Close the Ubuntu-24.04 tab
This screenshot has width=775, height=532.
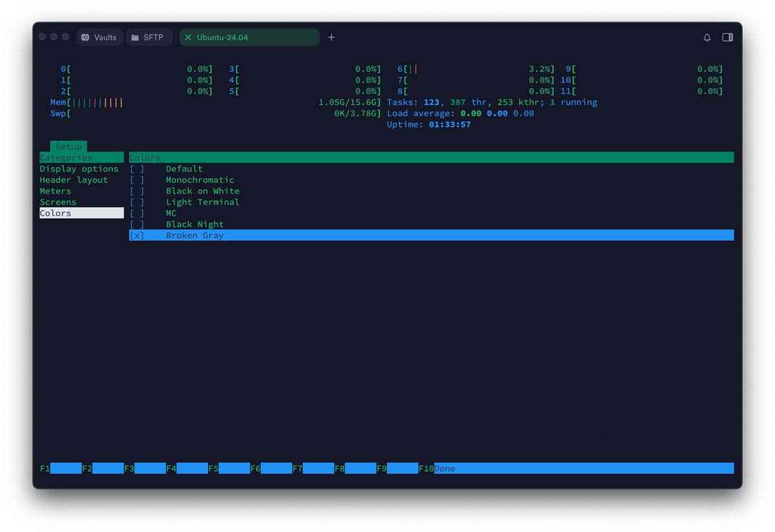click(188, 37)
